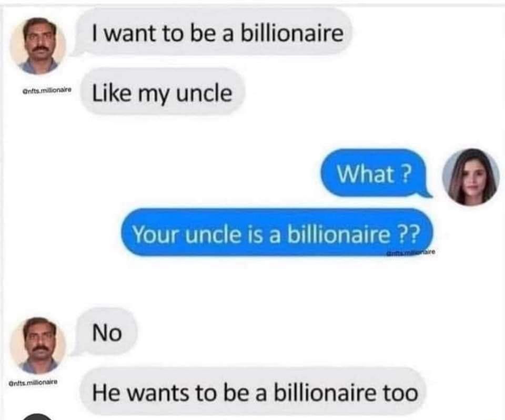
Task: Open the mustached man's top profile picture
Action: coord(38,45)
